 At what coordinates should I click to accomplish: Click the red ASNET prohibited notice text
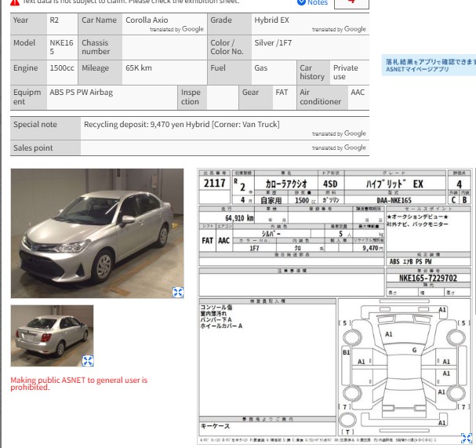[x=79, y=384]
